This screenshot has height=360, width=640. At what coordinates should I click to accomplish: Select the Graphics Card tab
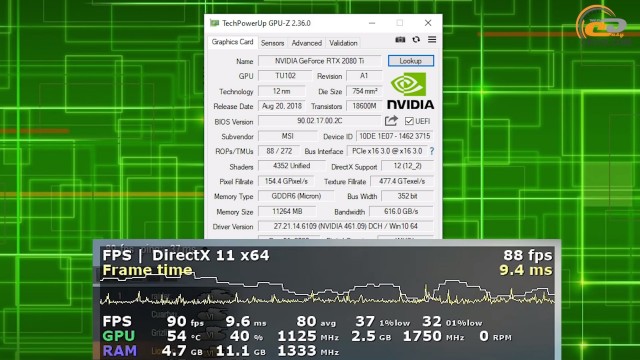click(x=232, y=42)
